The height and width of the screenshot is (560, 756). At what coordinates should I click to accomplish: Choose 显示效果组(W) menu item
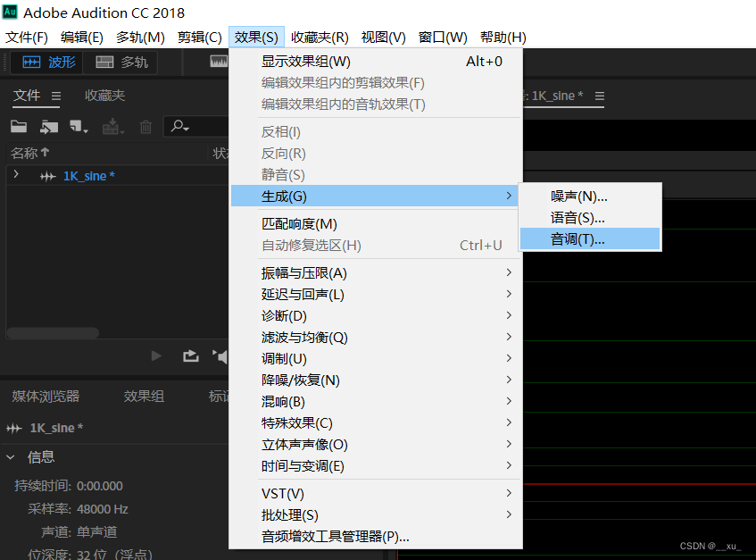pos(375,62)
